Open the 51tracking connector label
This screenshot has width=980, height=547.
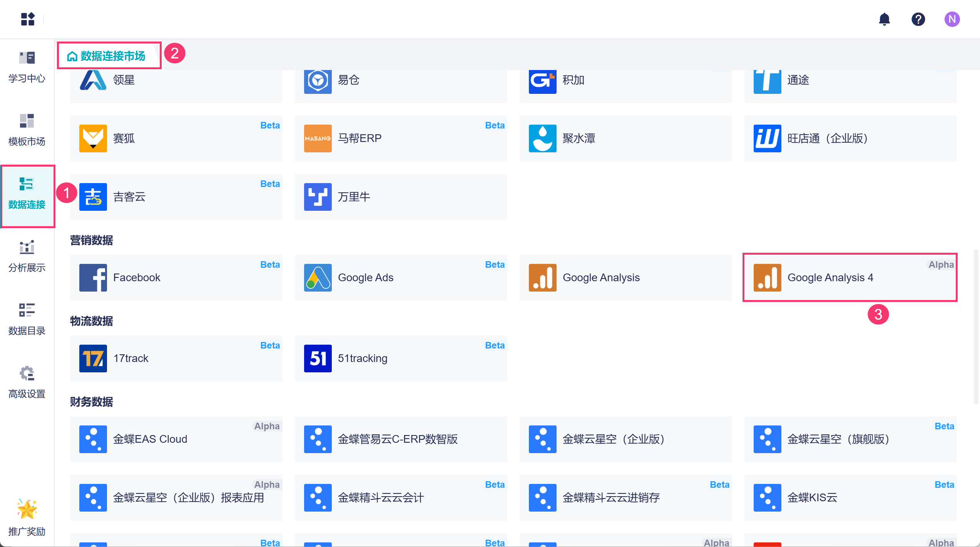coord(363,359)
